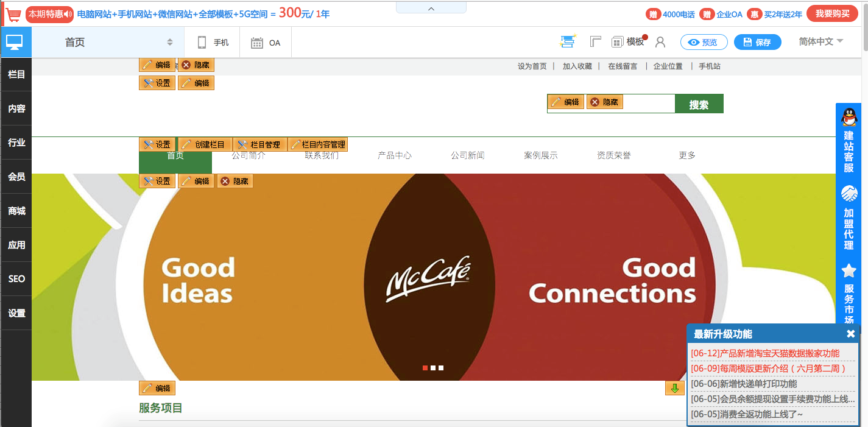Image resolution: width=868 pixels, height=427 pixels.
Task: Hide the search module with 隐藏 button
Action: [x=604, y=102]
